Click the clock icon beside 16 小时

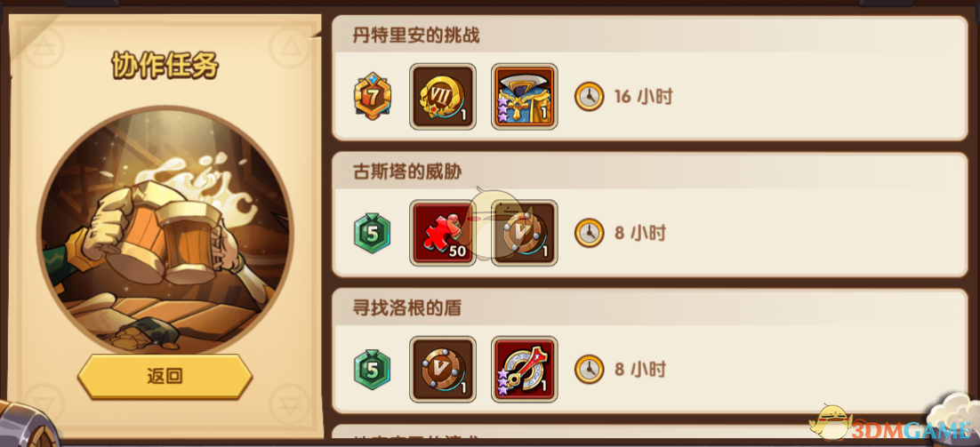tap(590, 97)
